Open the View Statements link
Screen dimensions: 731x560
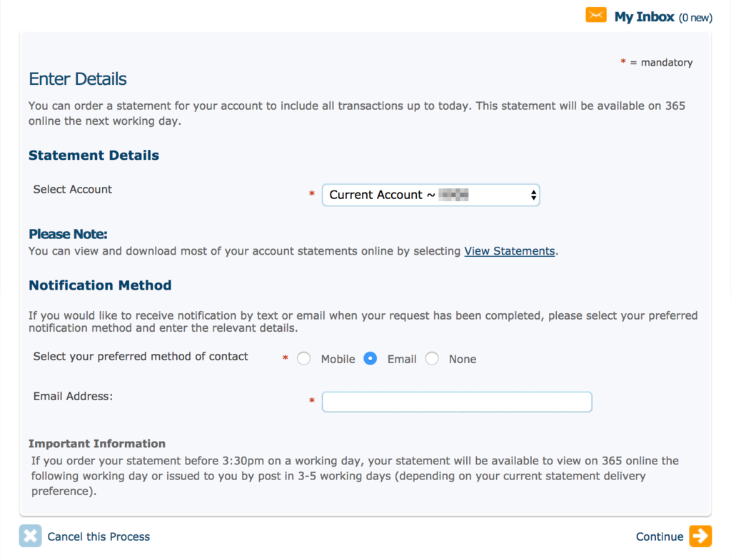pos(510,251)
